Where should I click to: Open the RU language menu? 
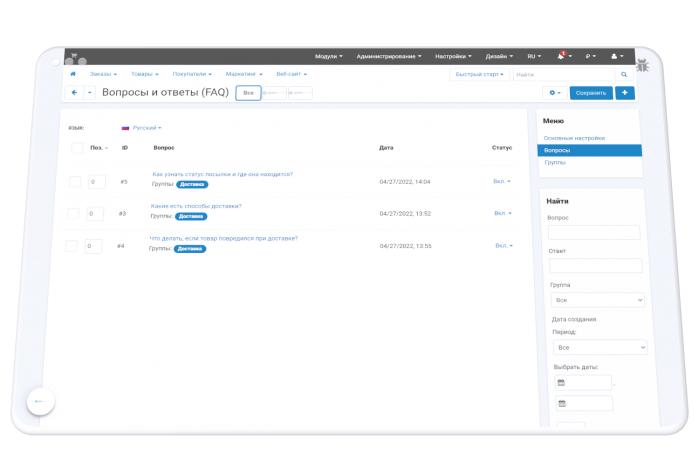pyautogui.click(x=534, y=56)
